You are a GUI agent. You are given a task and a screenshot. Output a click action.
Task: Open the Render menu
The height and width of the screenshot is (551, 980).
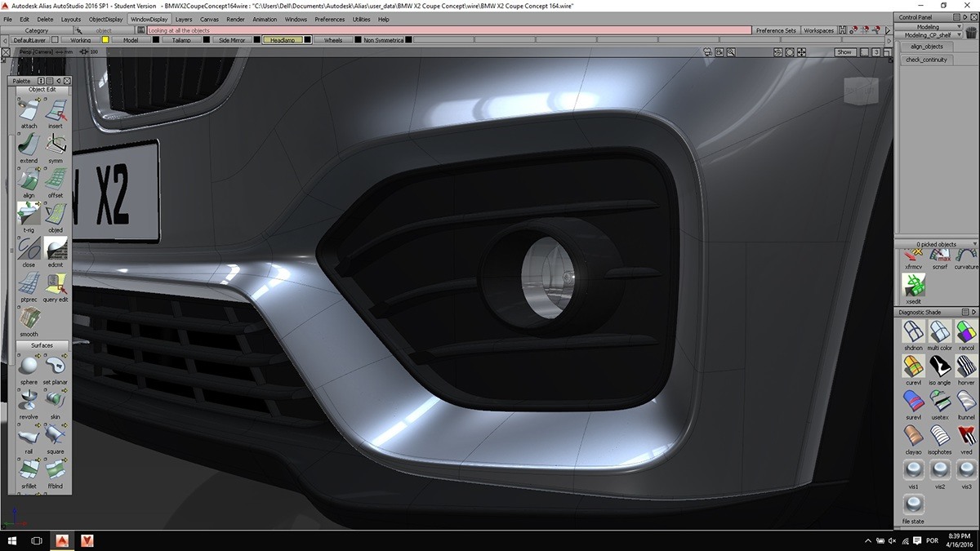coord(235,19)
